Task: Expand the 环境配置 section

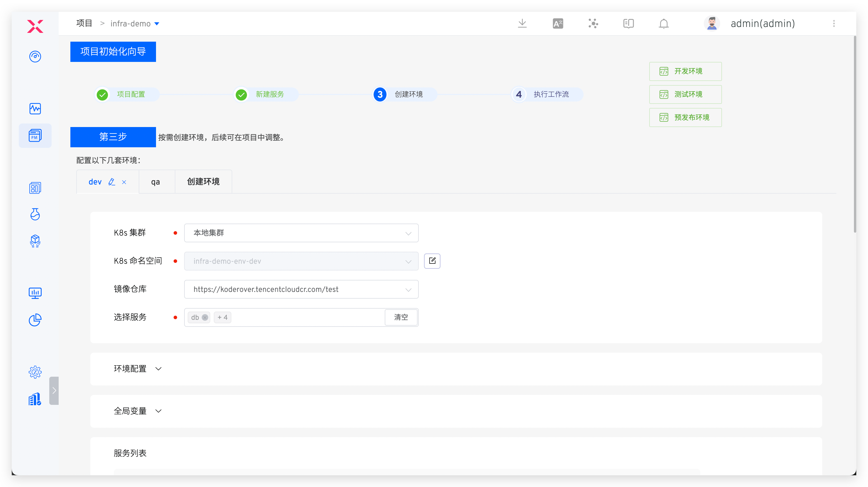Action: coord(138,369)
